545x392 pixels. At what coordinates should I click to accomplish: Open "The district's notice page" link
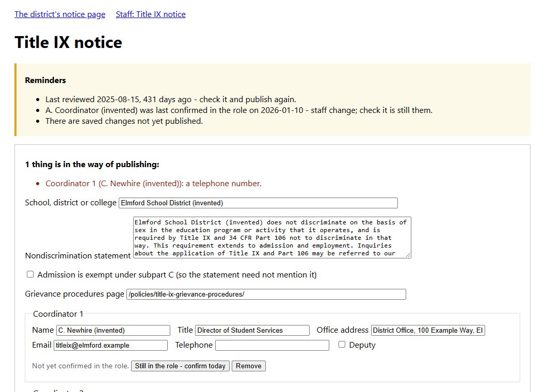[60, 14]
